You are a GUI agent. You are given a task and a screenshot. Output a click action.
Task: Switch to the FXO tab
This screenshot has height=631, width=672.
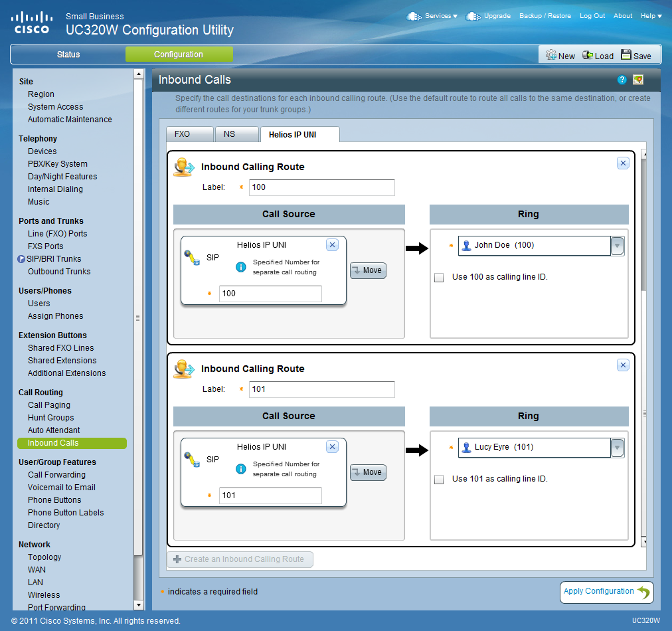click(183, 134)
